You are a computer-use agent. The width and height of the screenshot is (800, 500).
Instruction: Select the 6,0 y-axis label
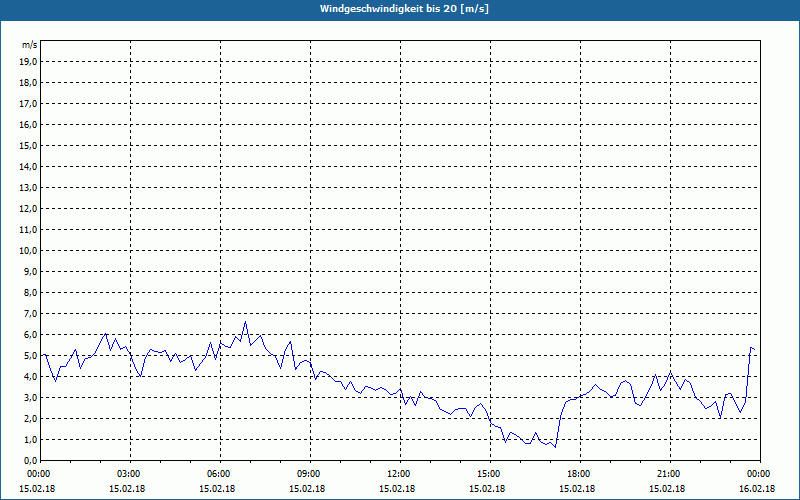point(31,334)
